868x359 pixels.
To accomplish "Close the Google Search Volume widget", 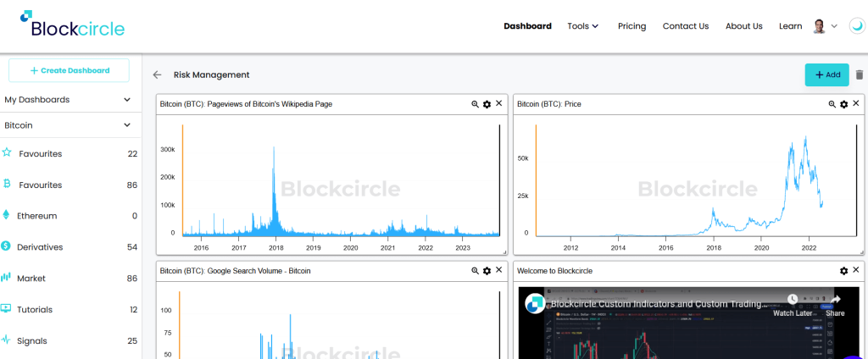I will (x=498, y=270).
